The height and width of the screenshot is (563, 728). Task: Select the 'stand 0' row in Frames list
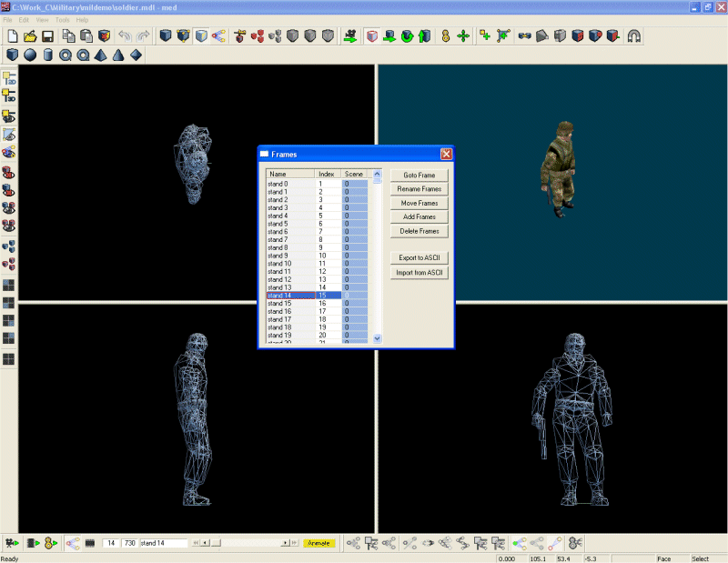pos(317,184)
